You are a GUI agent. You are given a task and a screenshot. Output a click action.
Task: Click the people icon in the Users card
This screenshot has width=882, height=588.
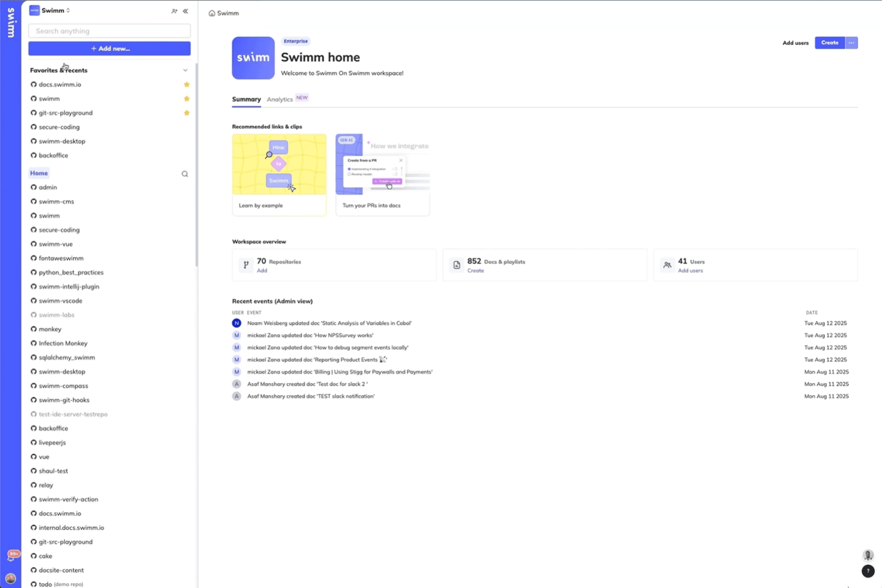pyautogui.click(x=667, y=265)
